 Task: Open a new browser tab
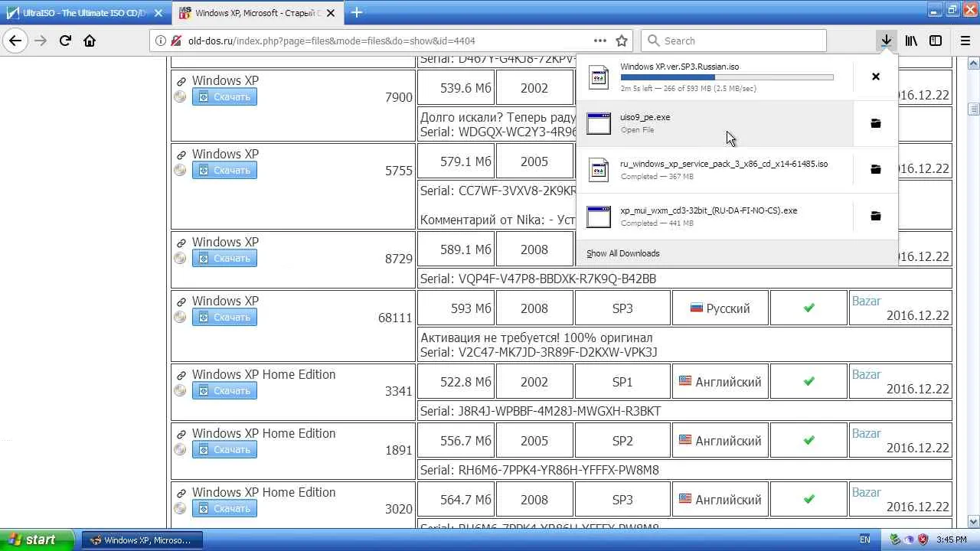coord(357,12)
